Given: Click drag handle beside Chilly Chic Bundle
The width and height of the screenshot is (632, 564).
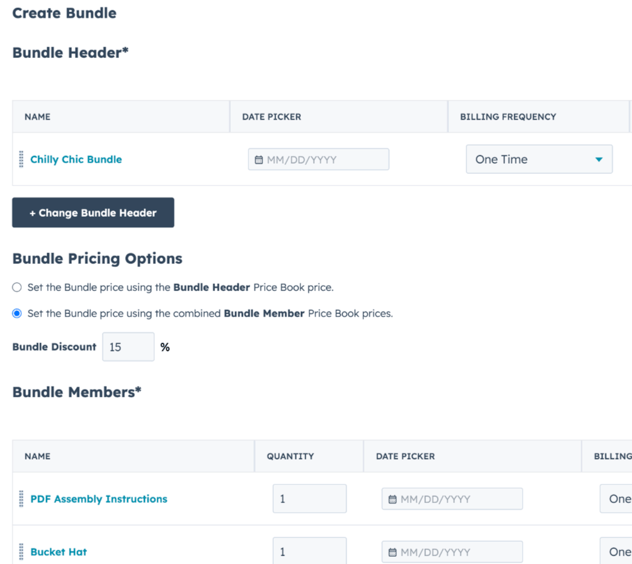Looking at the screenshot, I should 21,159.
